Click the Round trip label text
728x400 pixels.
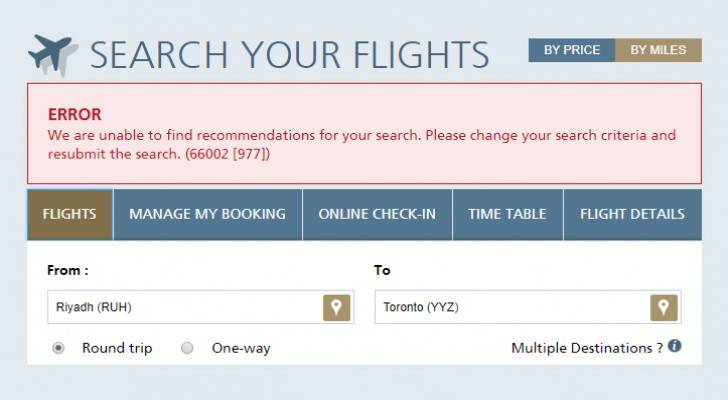tap(117, 348)
